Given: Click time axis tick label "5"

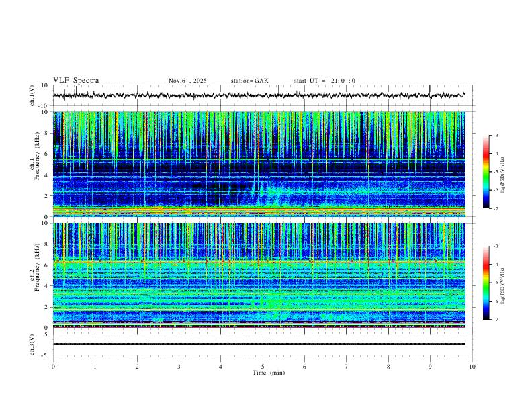Looking at the screenshot, I should point(263,367).
